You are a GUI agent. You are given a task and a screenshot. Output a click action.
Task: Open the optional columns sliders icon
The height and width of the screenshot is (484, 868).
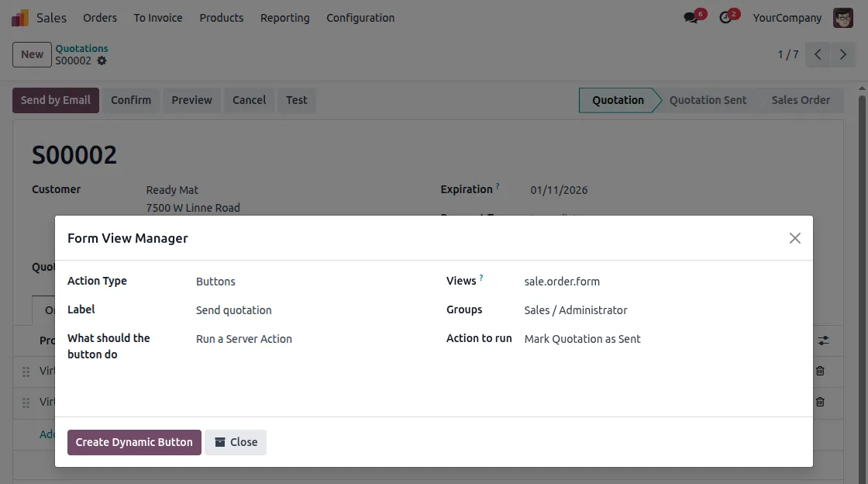point(822,341)
